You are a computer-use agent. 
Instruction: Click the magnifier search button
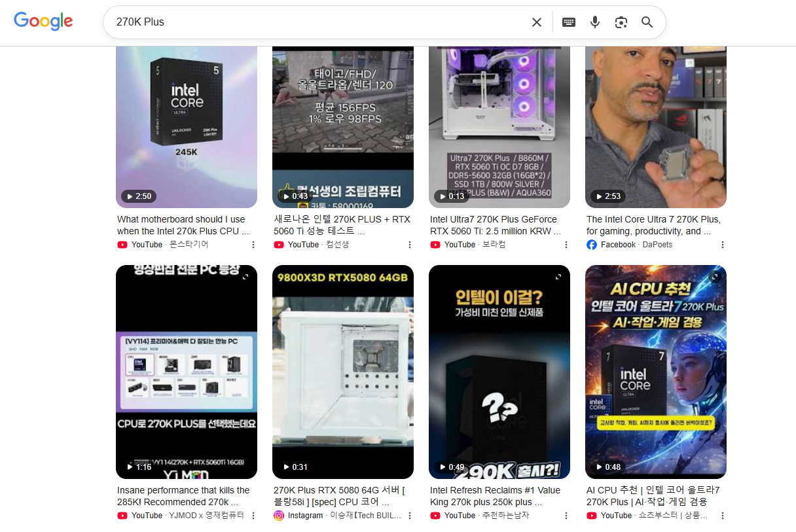click(647, 22)
